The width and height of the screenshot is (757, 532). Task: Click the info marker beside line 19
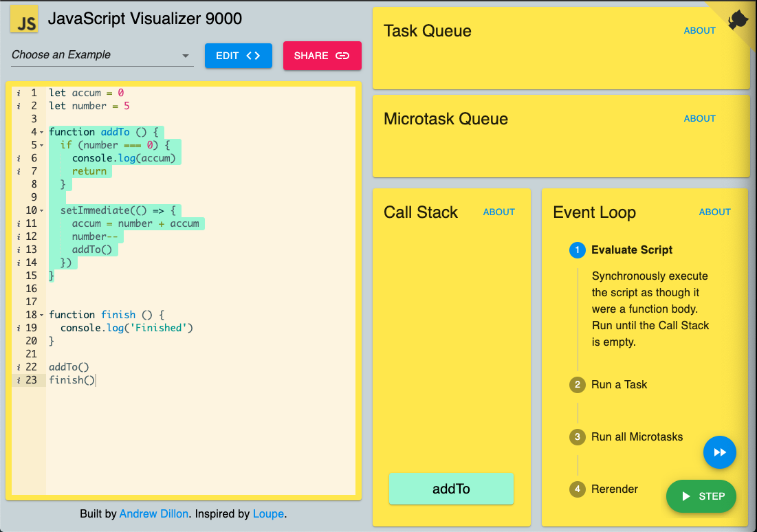pyautogui.click(x=19, y=328)
